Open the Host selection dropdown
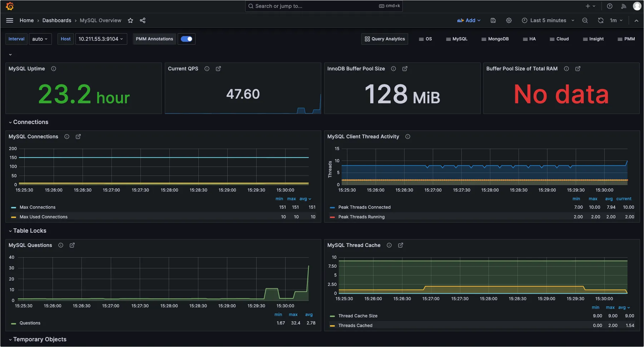 [101, 39]
